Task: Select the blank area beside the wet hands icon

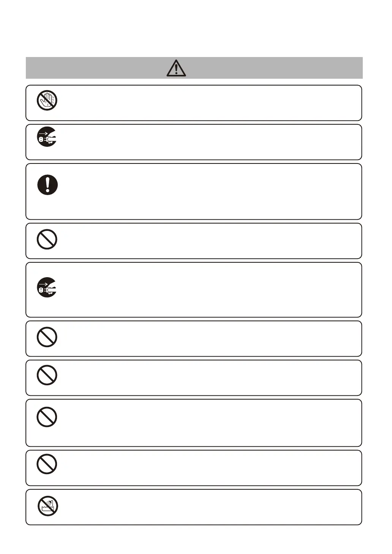Action: pyautogui.click(x=209, y=103)
